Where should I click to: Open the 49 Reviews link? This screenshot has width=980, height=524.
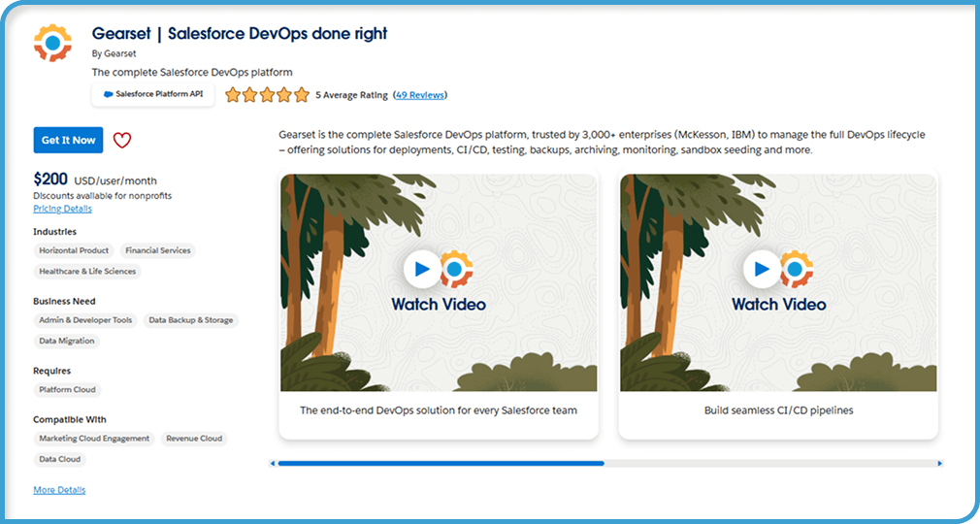[x=420, y=95]
